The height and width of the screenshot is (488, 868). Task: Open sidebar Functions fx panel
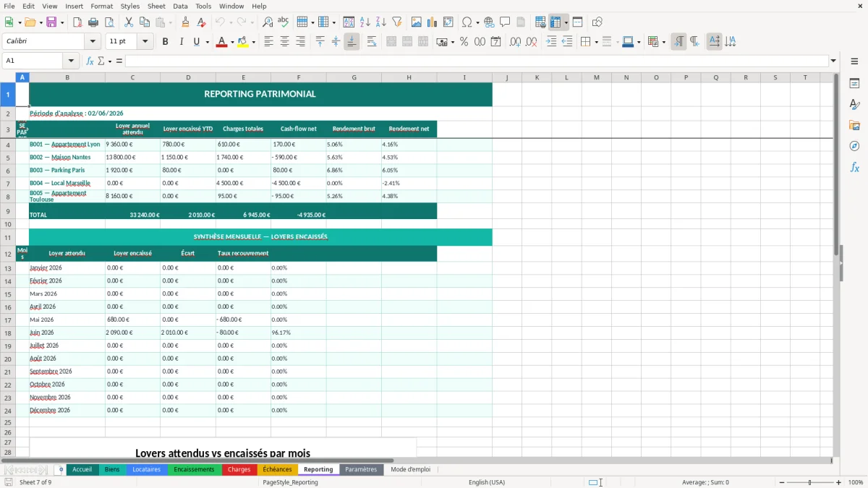[854, 167]
